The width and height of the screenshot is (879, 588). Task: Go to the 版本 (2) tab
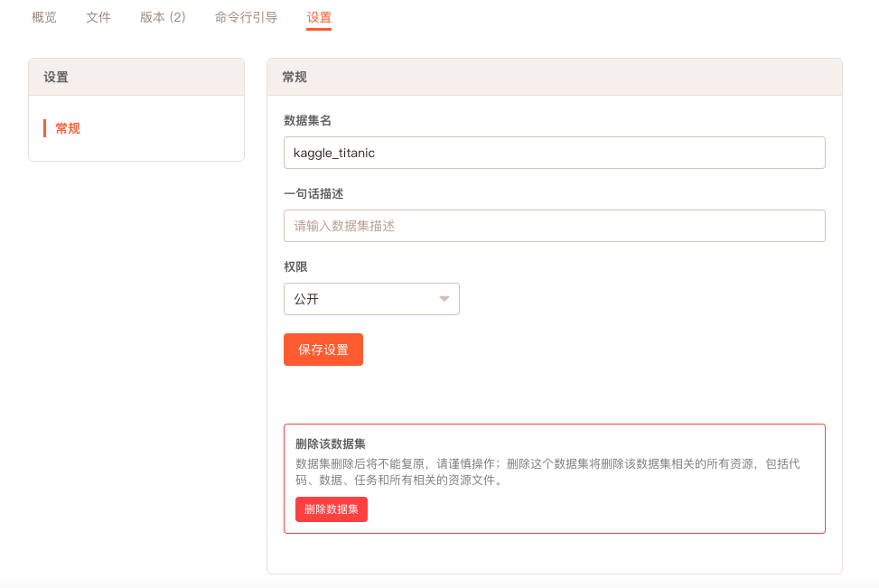(163, 17)
